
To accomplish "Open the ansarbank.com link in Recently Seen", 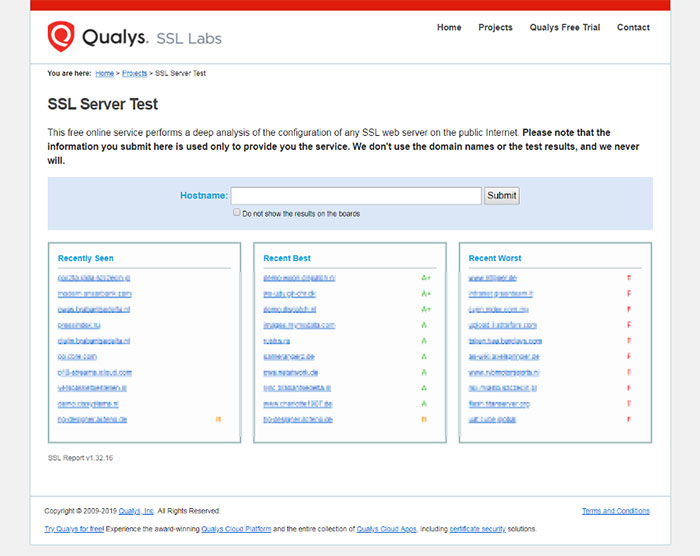I will (x=94, y=294).
